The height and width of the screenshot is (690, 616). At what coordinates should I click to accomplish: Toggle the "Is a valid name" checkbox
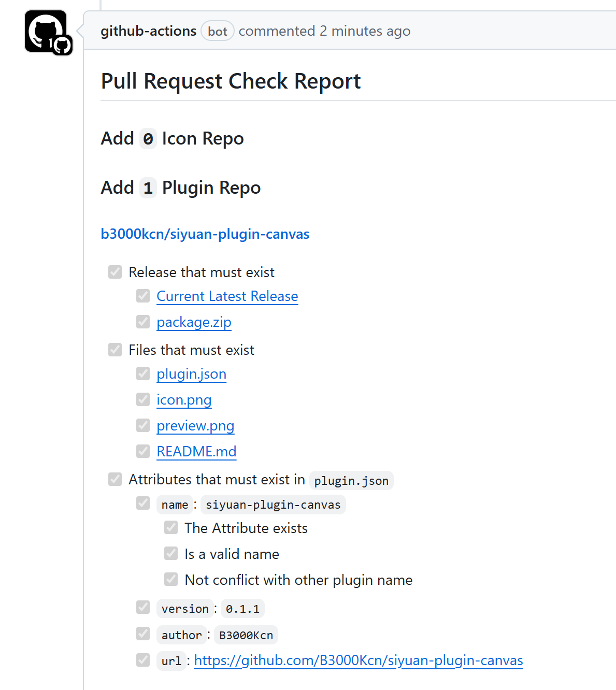(171, 553)
